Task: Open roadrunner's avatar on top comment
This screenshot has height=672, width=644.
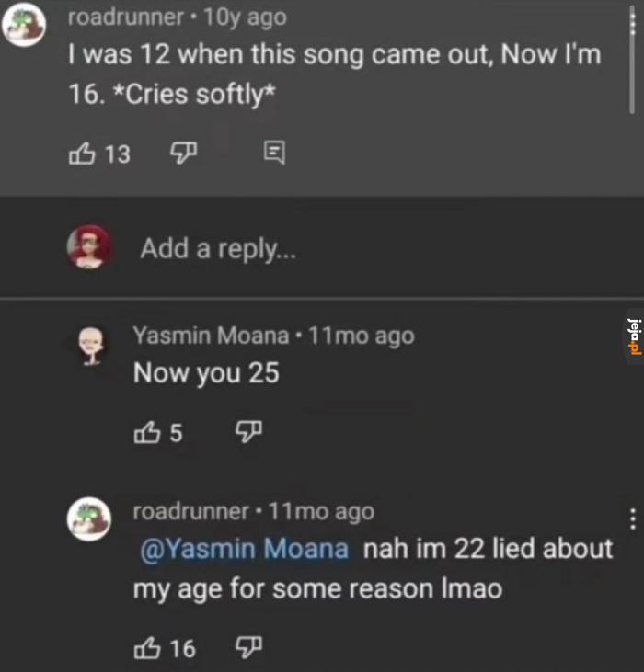Action: [24, 24]
